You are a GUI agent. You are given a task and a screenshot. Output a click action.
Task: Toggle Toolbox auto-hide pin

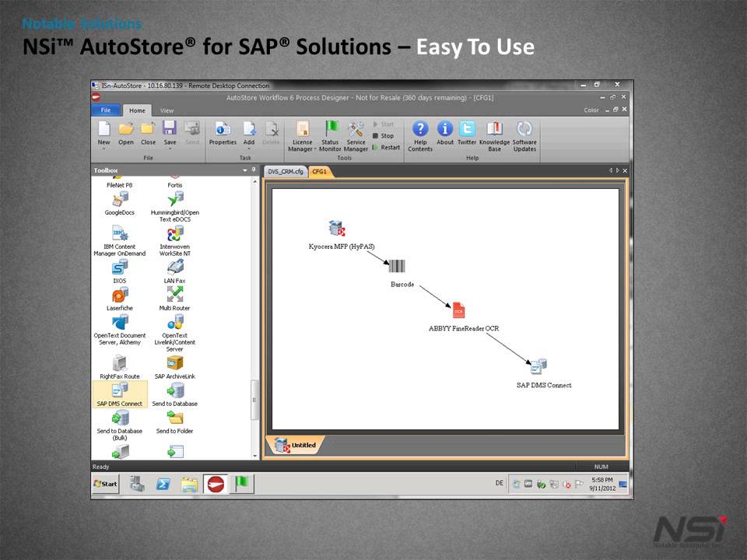pyautogui.click(x=254, y=170)
